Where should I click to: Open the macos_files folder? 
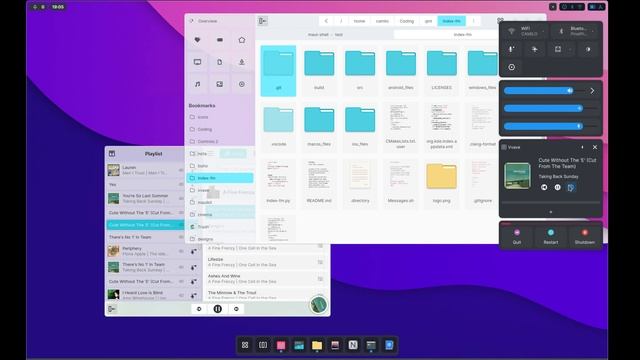(319, 127)
